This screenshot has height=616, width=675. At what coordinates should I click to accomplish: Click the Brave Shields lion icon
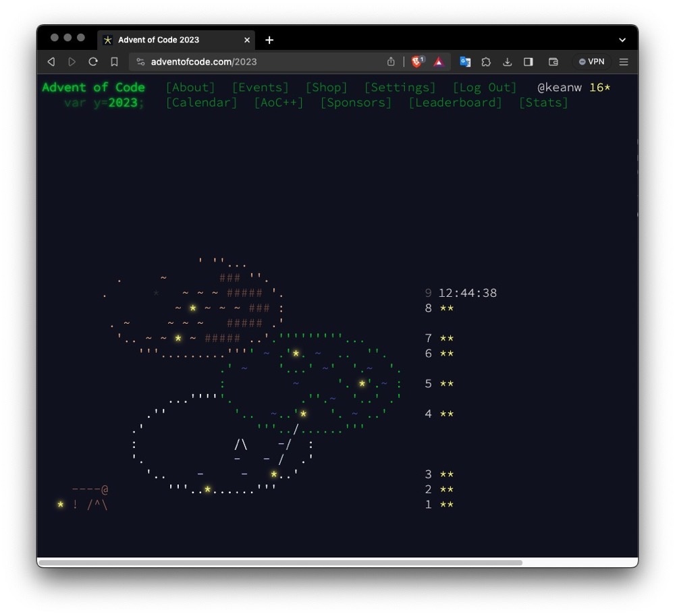tap(416, 61)
